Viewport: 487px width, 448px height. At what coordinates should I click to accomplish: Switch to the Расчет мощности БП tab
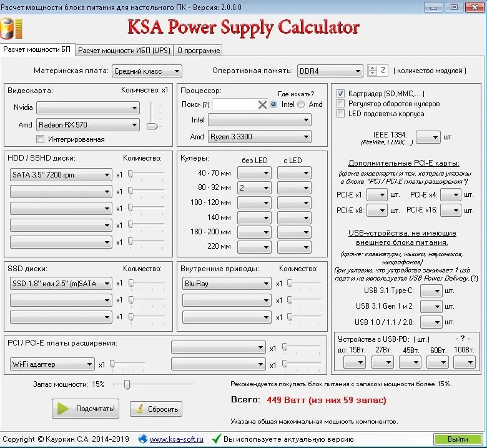(37, 50)
